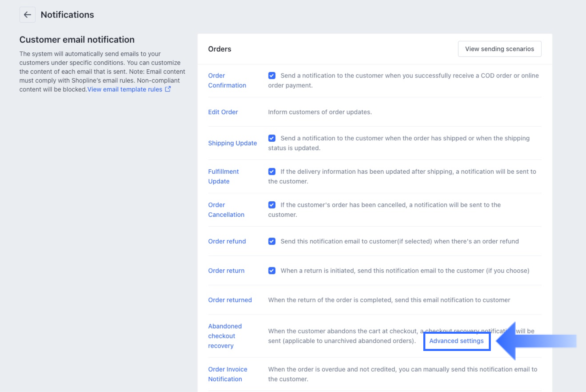Open the Order return email template
Image resolution: width=586 pixels, height=392 pixels.
click(226, 271)
